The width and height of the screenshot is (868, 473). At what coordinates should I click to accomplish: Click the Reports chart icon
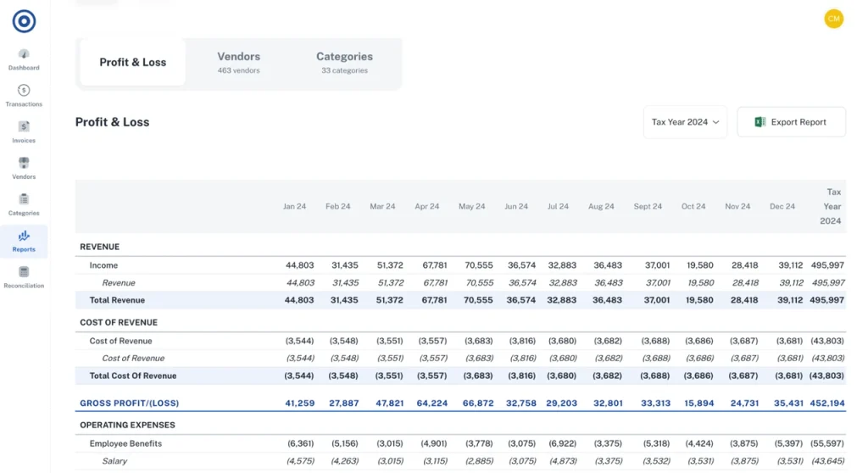pyautogui.click(x=24, y=236)
